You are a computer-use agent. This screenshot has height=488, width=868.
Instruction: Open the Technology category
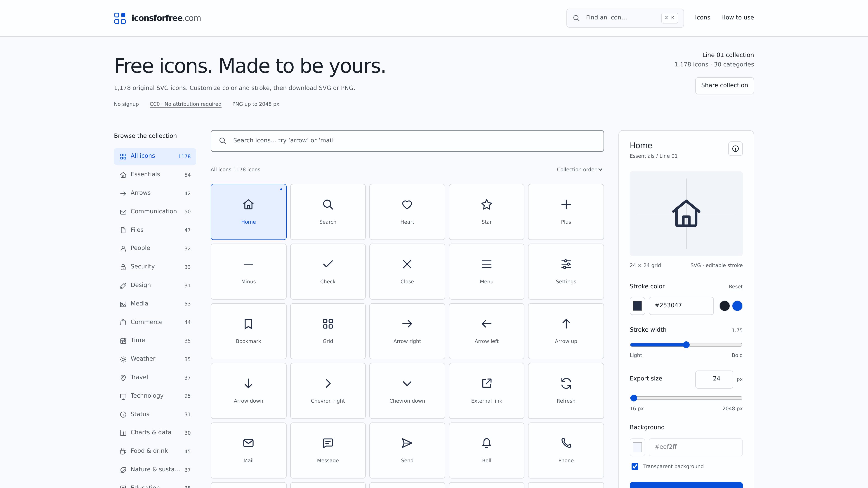click(x=155, y=396)
